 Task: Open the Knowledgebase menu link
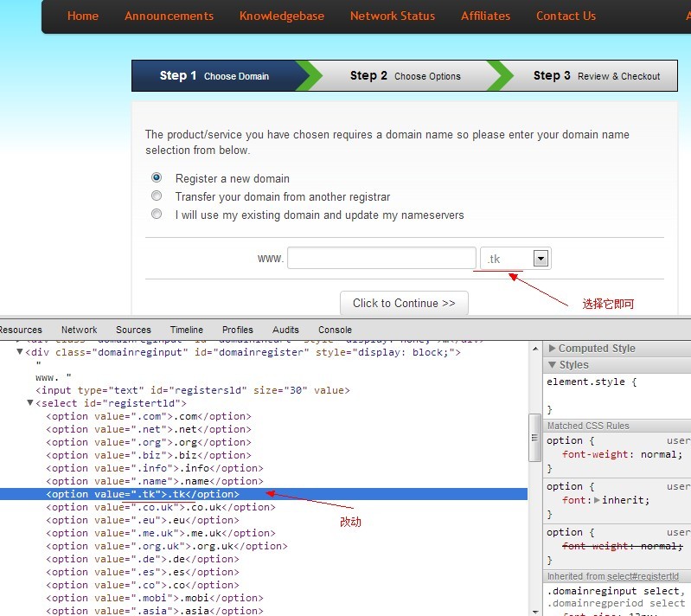coord(282,16)
